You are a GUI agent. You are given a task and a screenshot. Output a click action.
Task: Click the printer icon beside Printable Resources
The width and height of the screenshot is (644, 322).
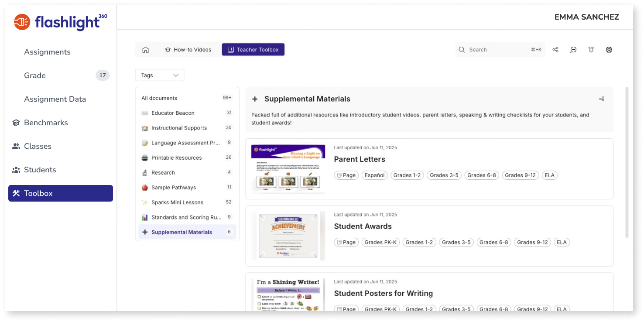tap(145, 158)
